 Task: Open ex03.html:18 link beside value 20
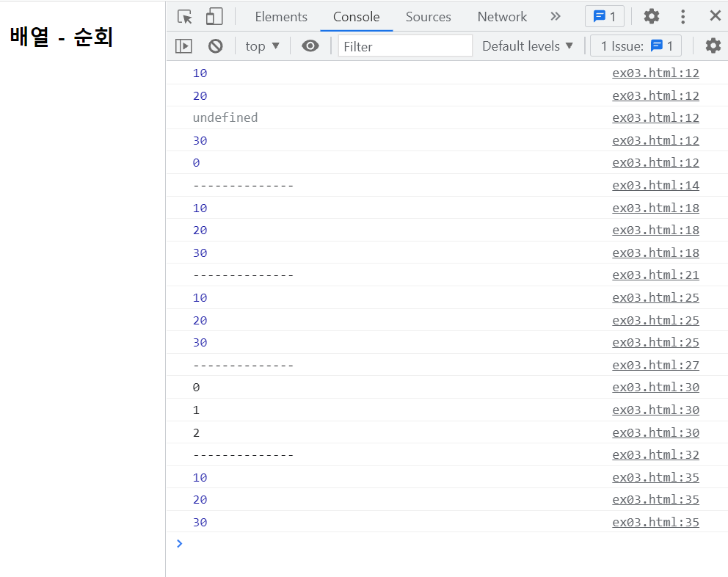coord(655,231)
